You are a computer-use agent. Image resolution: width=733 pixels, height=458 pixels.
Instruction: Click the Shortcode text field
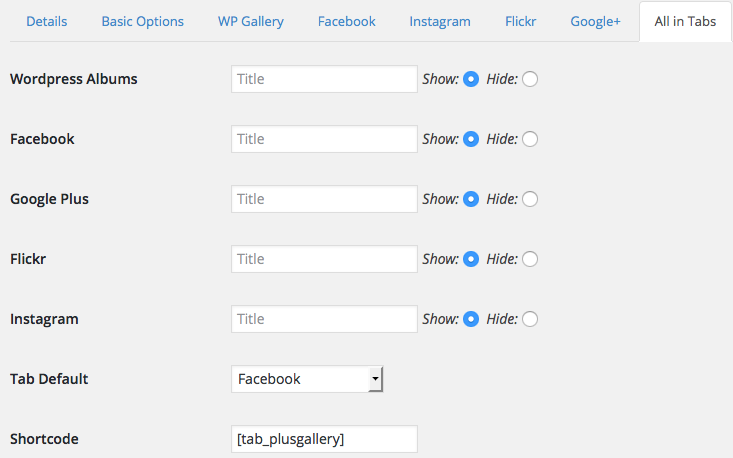(x=323, y=439)
